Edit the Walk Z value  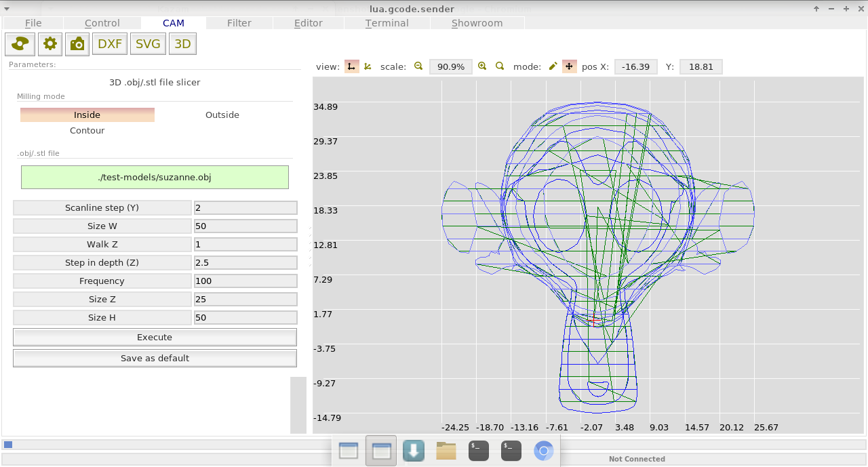click(245, 245)
